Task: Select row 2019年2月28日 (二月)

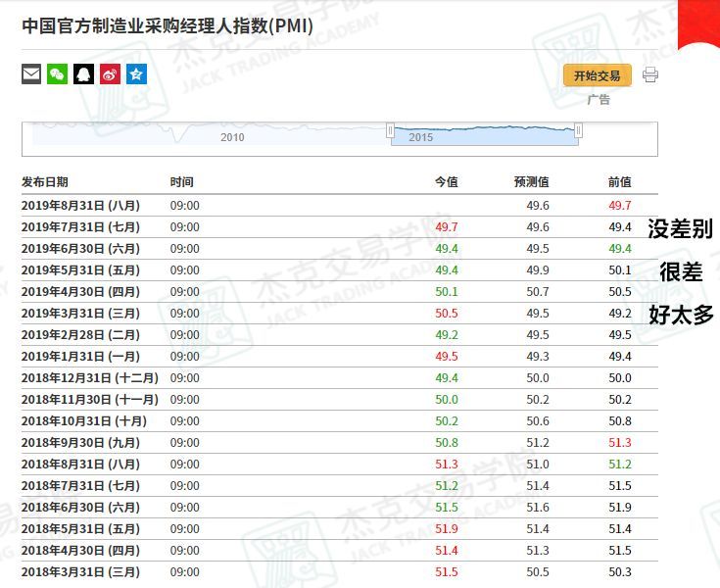Action: 340,335
